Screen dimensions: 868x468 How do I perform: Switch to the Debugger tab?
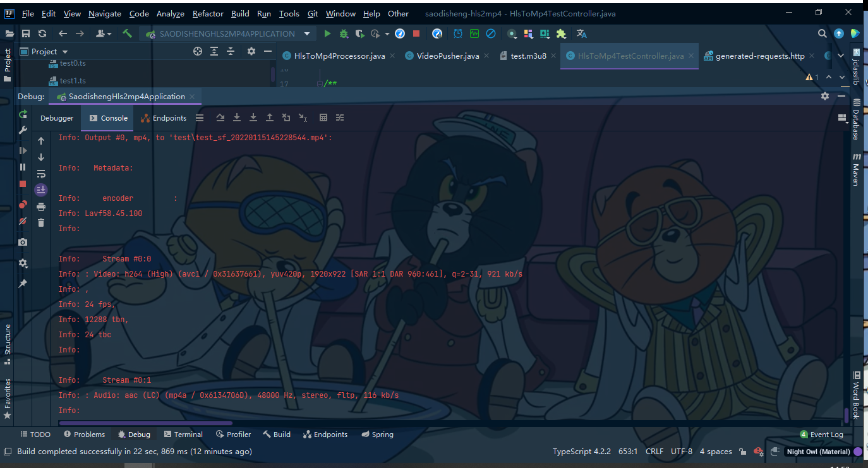[x=57, y=117]
